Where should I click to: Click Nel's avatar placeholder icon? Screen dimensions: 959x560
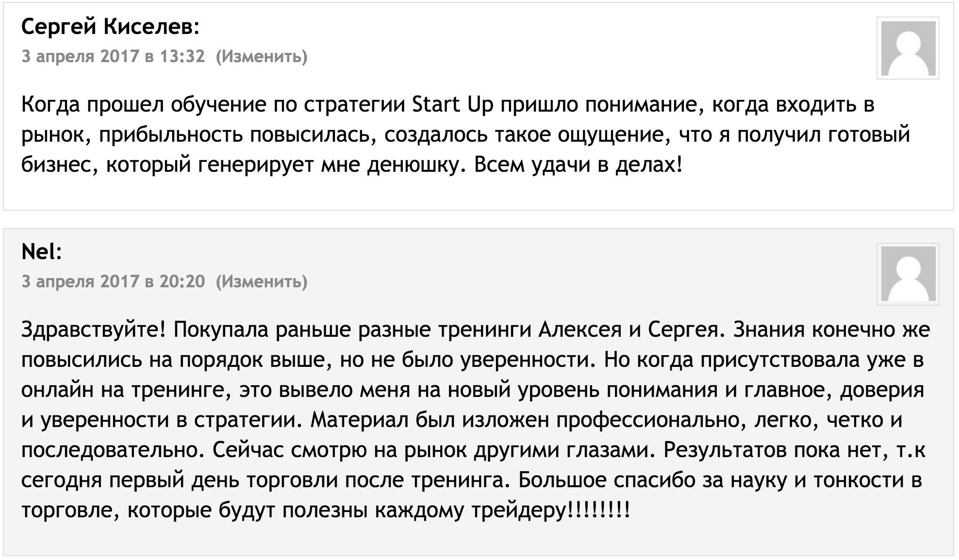pyautogui.click(x=908, y=274)
